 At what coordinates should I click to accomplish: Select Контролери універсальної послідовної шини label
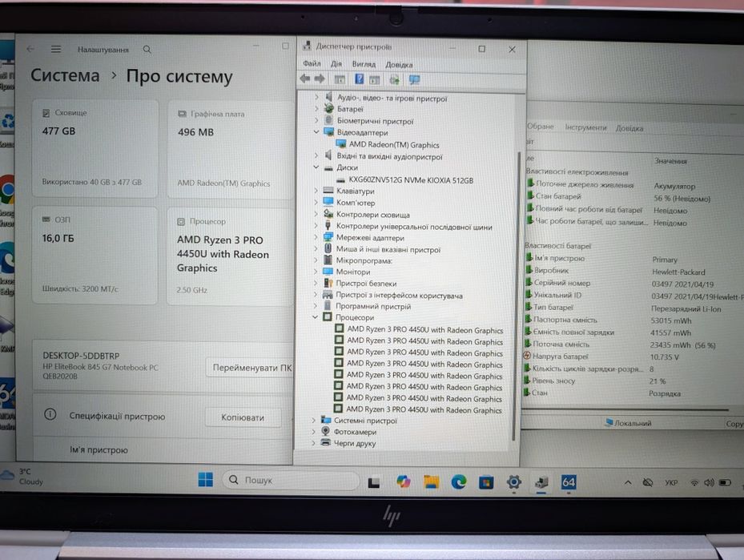click(414, 227)
